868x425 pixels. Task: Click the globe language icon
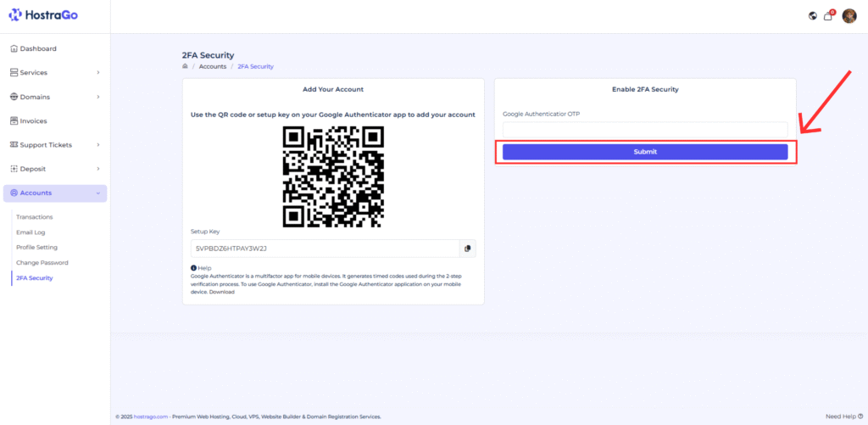tap(813, 16)
